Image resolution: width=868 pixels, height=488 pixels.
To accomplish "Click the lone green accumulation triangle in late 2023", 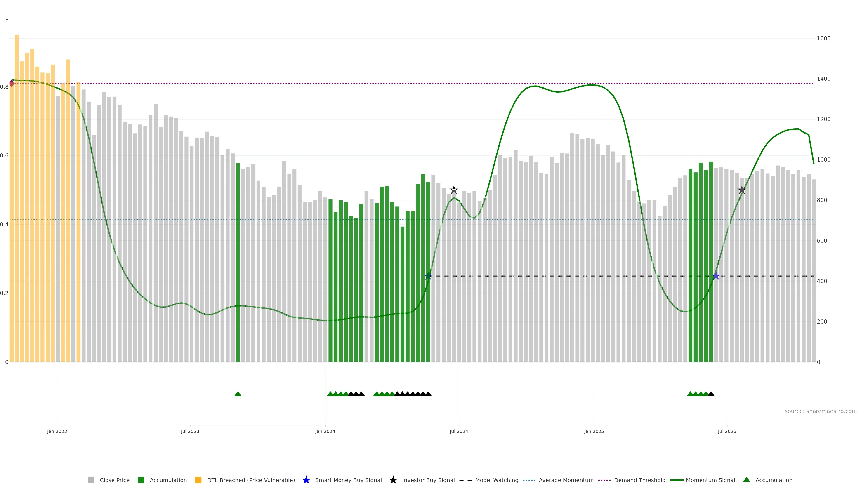I will (238, 394).
